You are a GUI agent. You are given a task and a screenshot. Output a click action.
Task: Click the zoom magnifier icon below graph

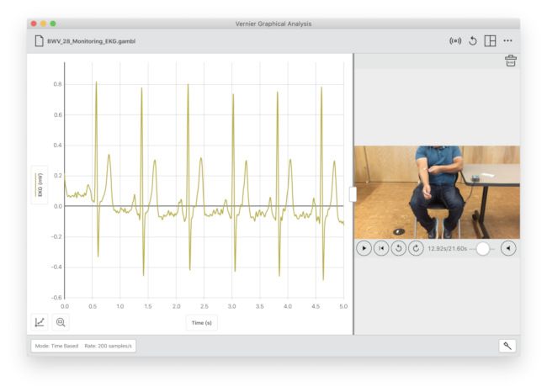click(61, 322)
